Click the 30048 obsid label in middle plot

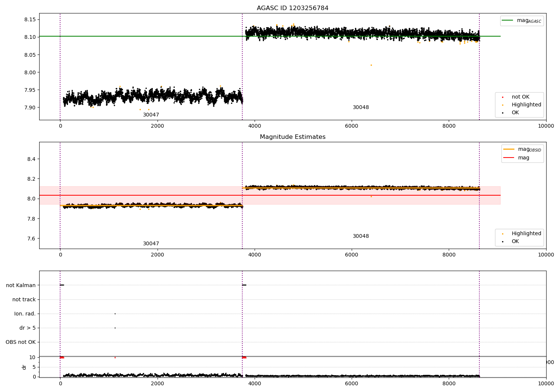tap(361, 236)
